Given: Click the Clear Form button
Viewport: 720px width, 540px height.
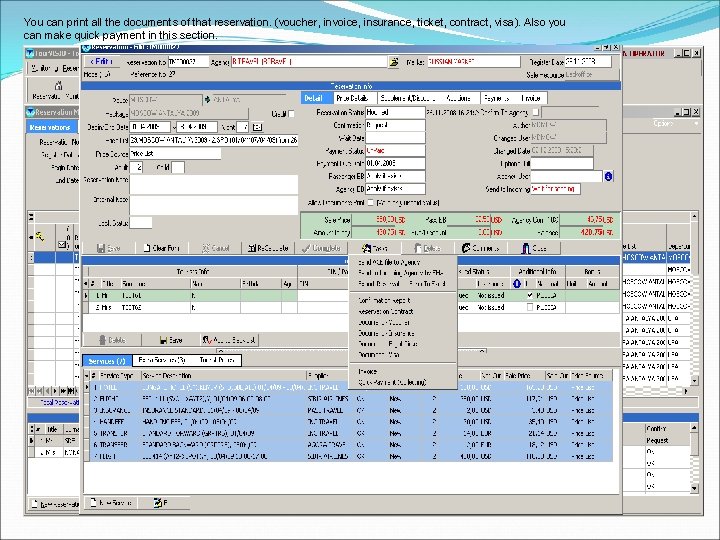Looking at the screenshot, I should point(161,248).
